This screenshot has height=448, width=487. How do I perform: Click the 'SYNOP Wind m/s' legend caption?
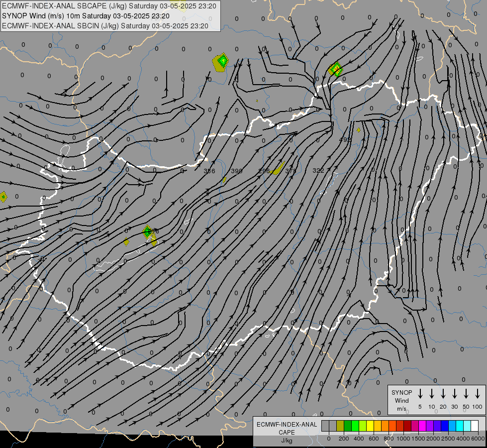[x=401, y=401]
